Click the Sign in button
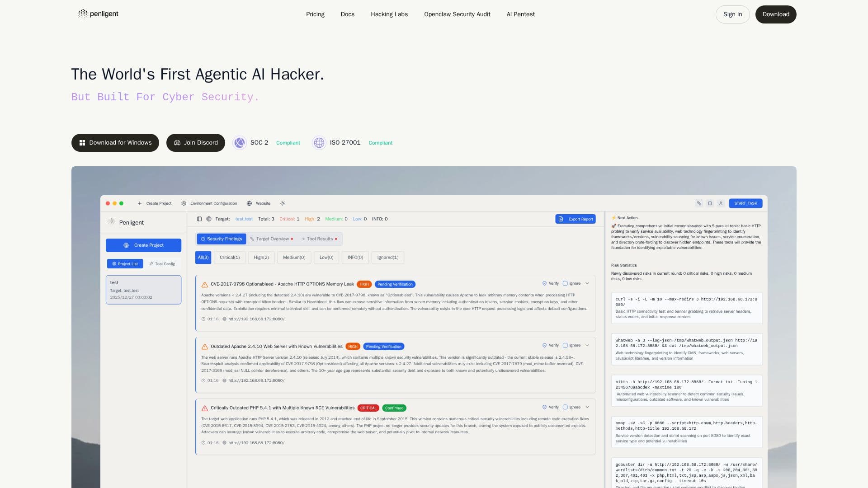The height and width of the screenshot is (488, 868). pyautogui.click(x=732, y=14)
